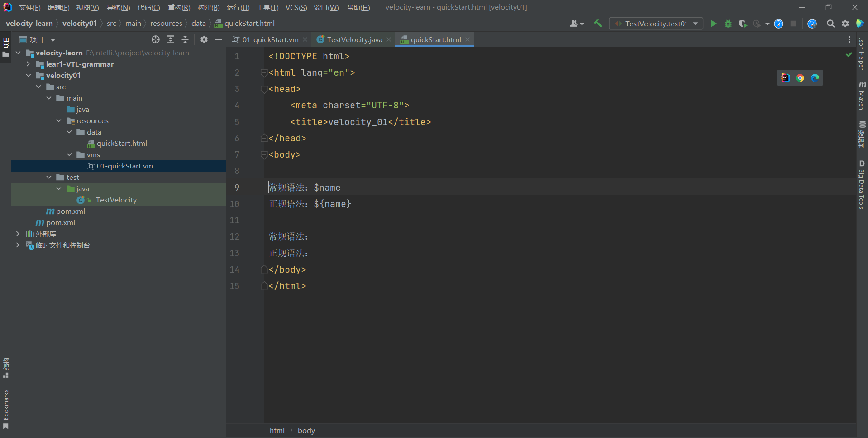Open the Maven tool window
Viewport: 868px width, 438px height.
(x=862, y=96)
